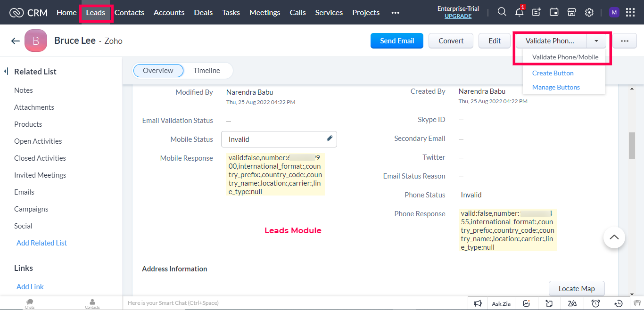Edit Mobile Status with pencil icon

click(x=330, y=139)
